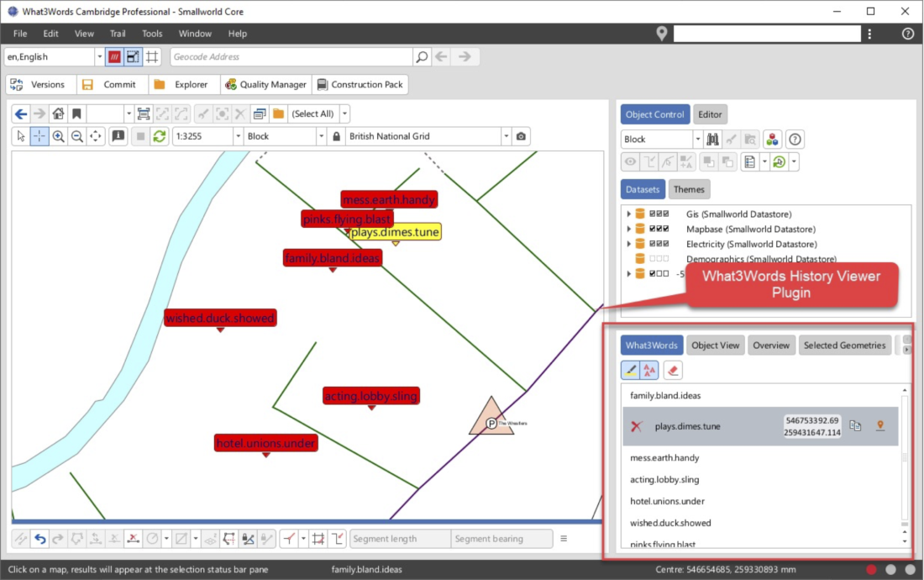Open the orange folder icon in map toolbar
Viewport: 924px width, 580px height.
point(278,113)
